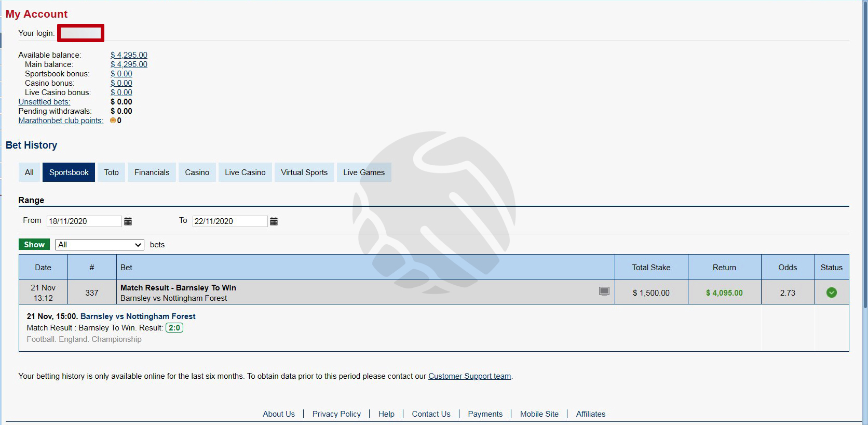Open the Main balance $4,295.00 link
Screen dimensions: 868x425
click(x=129, y=64)
